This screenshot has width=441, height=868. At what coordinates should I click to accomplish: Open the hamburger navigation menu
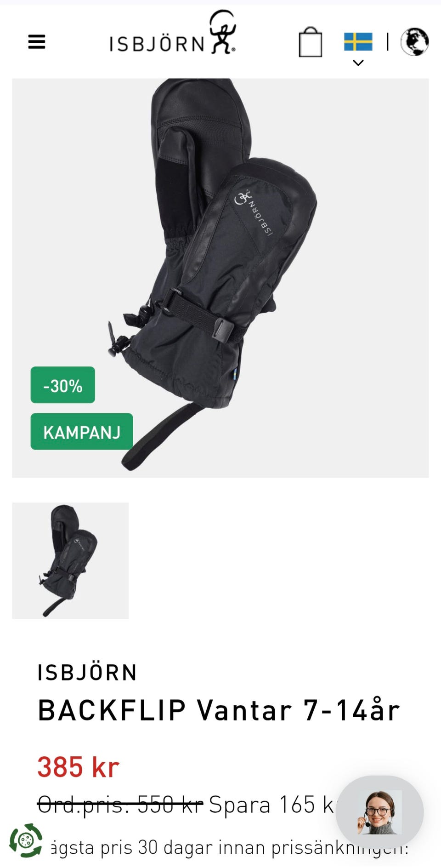37,42
